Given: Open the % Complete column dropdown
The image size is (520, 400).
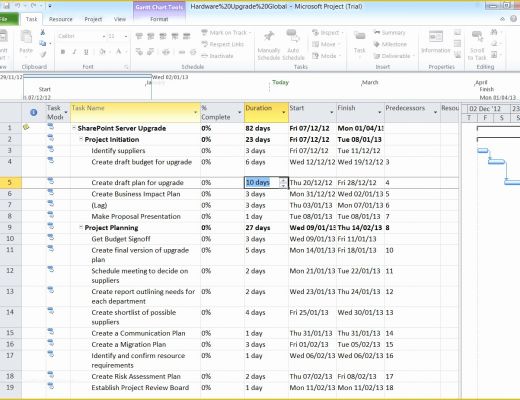Looking at the screenshot, I should point(239,112).
